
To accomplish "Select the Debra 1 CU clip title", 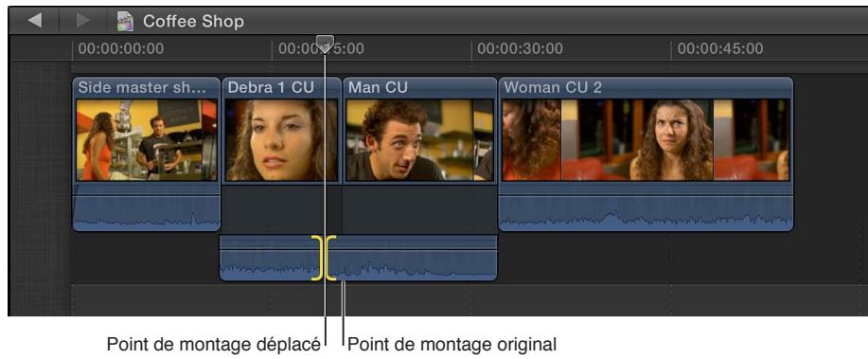I will tap(271, 87).
